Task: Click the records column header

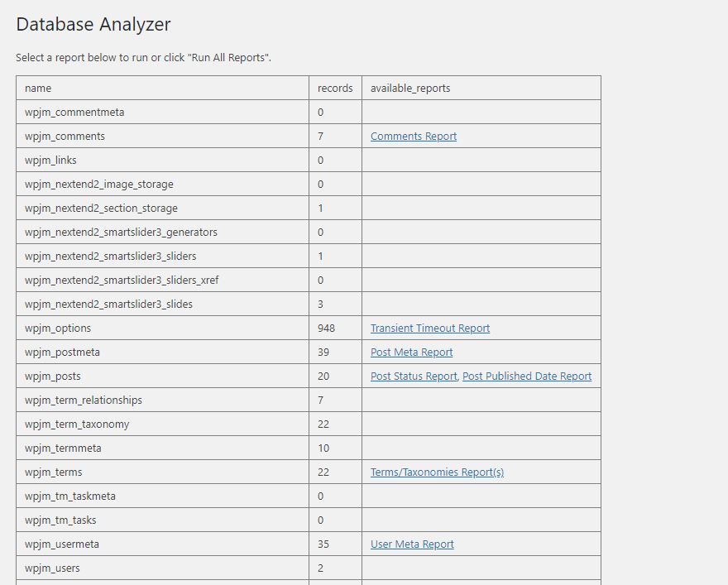Action: coord(335,89)
